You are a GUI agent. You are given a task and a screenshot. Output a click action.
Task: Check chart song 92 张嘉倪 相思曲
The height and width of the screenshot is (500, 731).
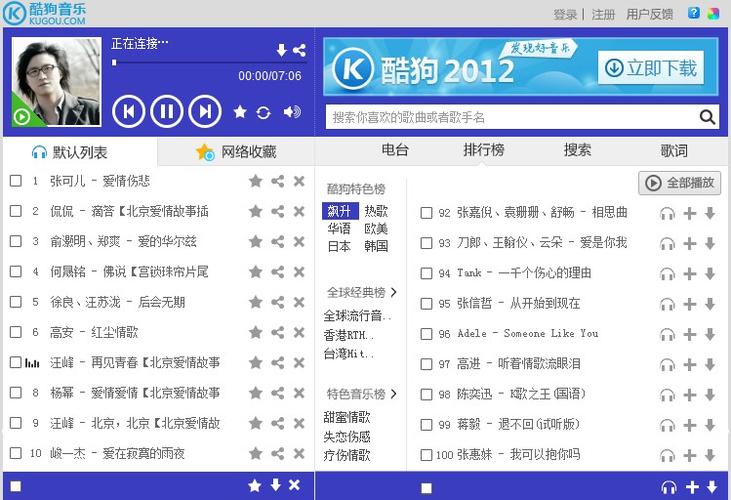tap(426, 213)
